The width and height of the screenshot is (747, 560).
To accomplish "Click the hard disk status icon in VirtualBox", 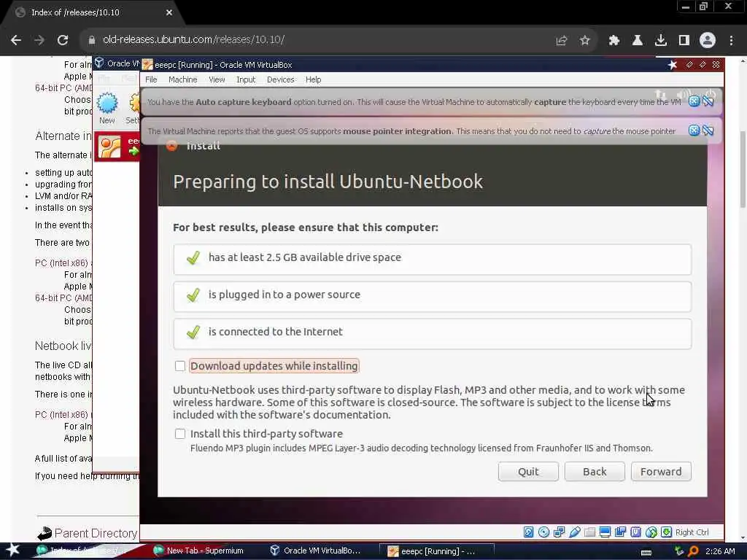I will click(528, 532).
